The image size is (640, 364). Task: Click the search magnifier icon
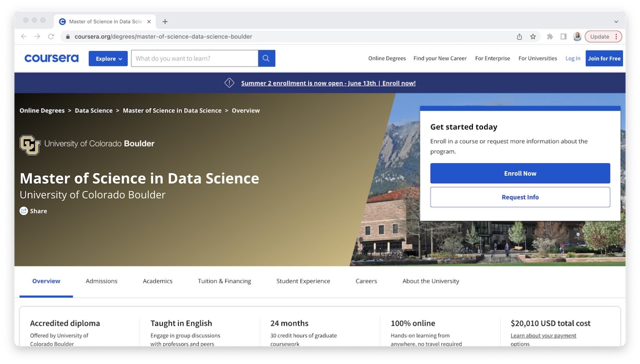coord(266,58)
